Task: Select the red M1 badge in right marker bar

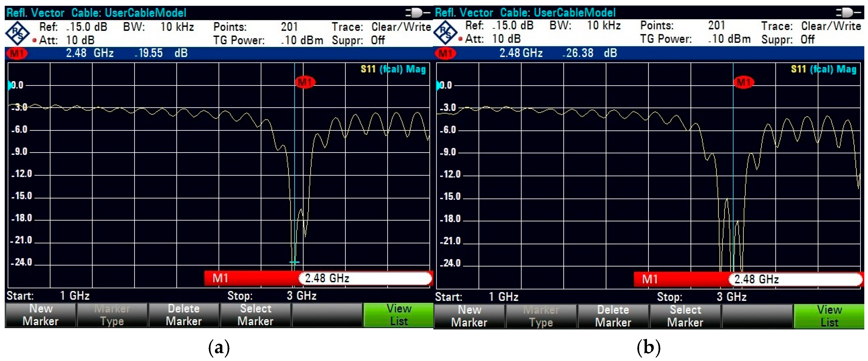Action: tap(445, 53)
